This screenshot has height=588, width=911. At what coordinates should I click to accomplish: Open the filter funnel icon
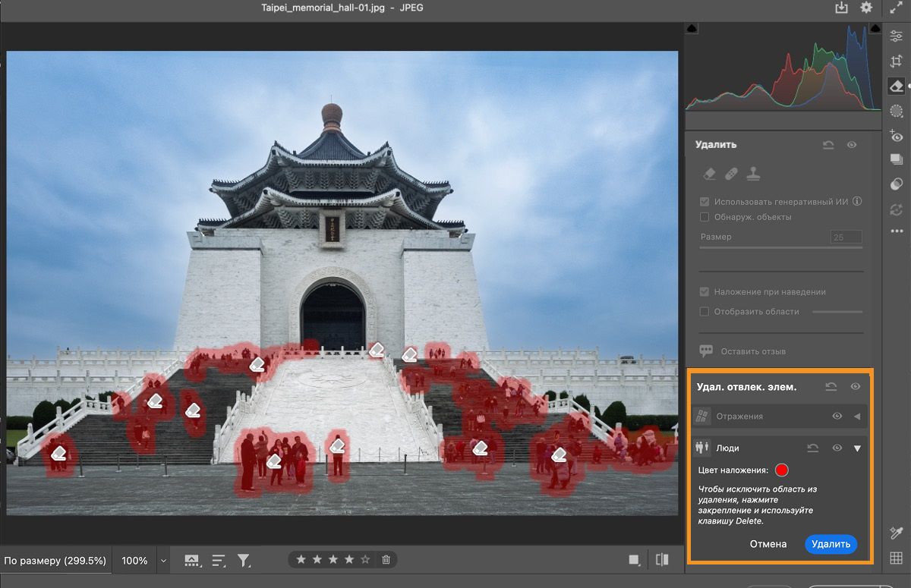tap(244, 561)
